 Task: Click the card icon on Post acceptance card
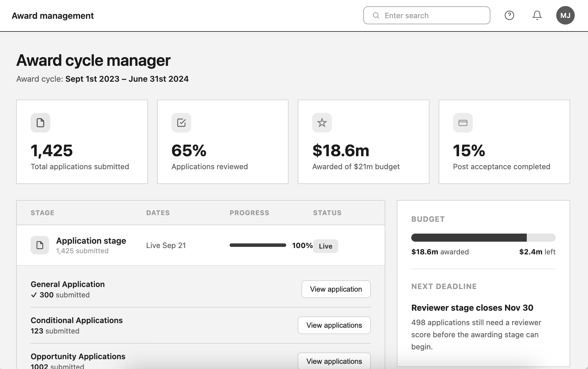(x=463, y=123)
